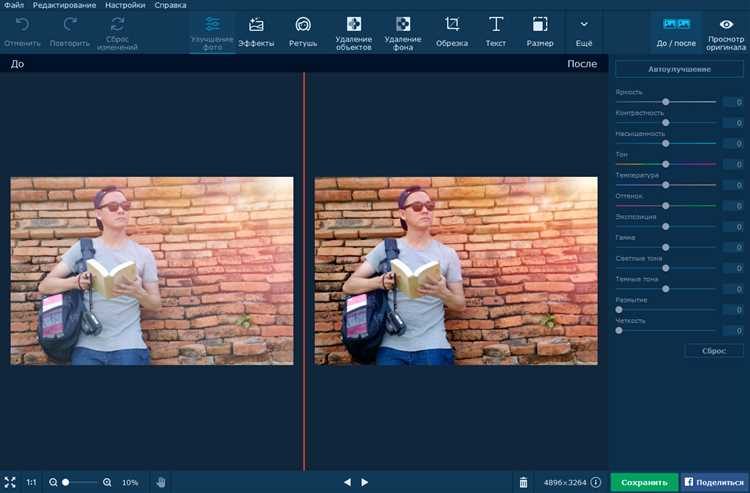Select the Текст tool
This screenshot has width=750, height=493.
click(495, 31)
